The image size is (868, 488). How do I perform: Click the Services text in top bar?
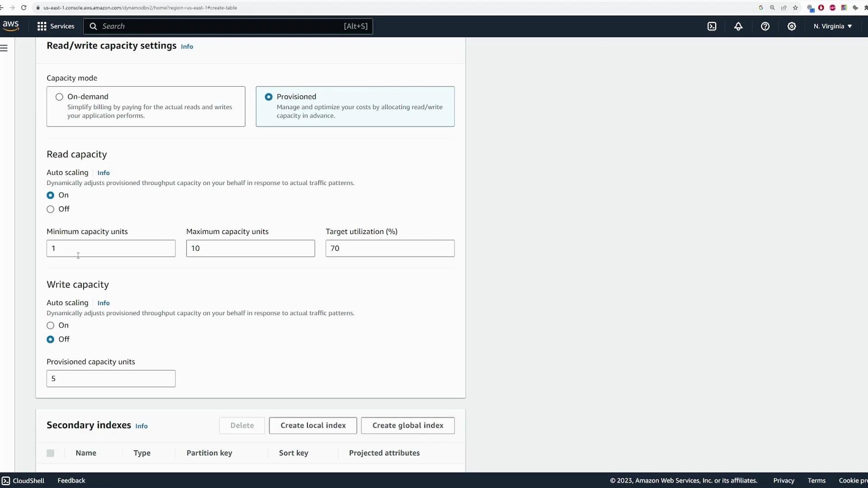tap(62, 26)
